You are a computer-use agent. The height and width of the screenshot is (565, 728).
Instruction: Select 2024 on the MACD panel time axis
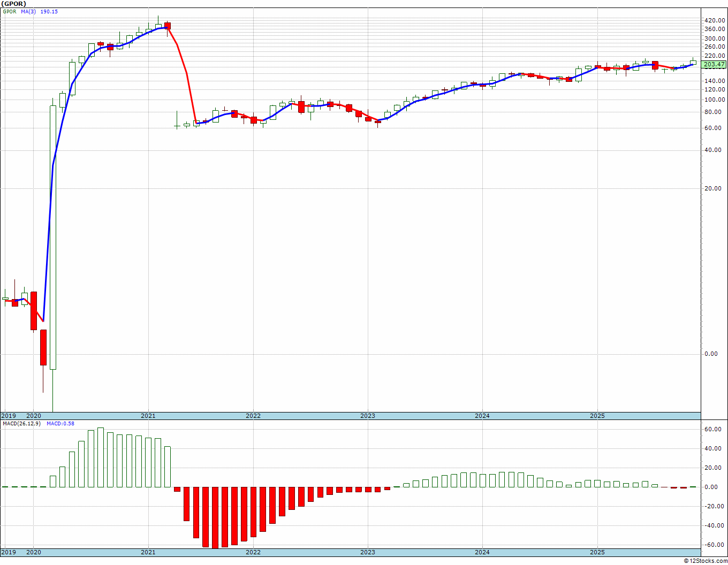[482, 552]
